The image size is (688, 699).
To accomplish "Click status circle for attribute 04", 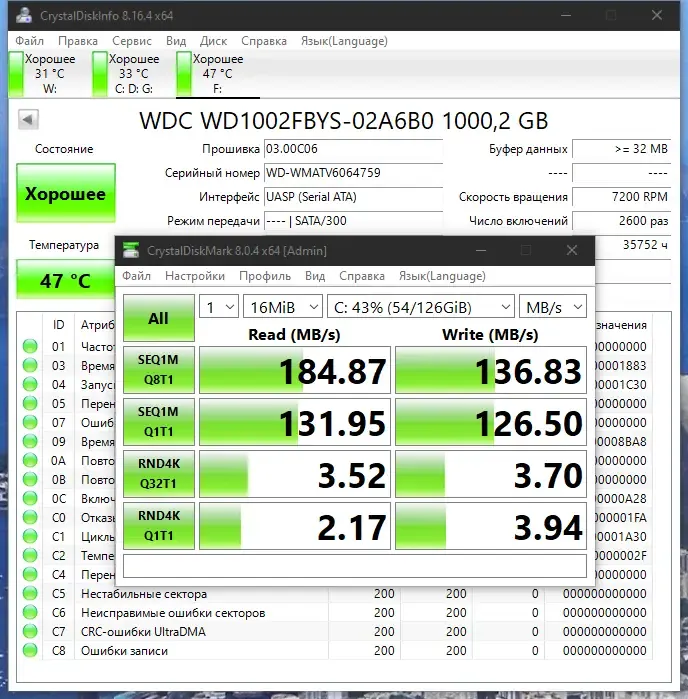I will [30, 384].
